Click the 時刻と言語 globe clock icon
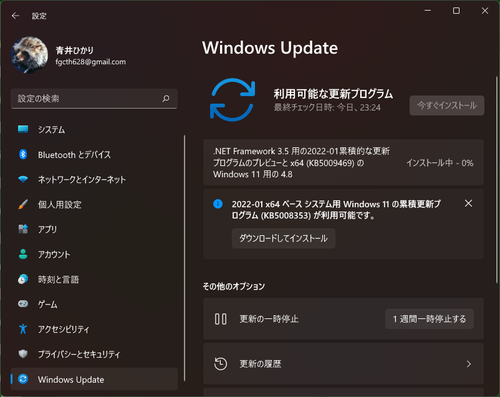 (23, 279)
